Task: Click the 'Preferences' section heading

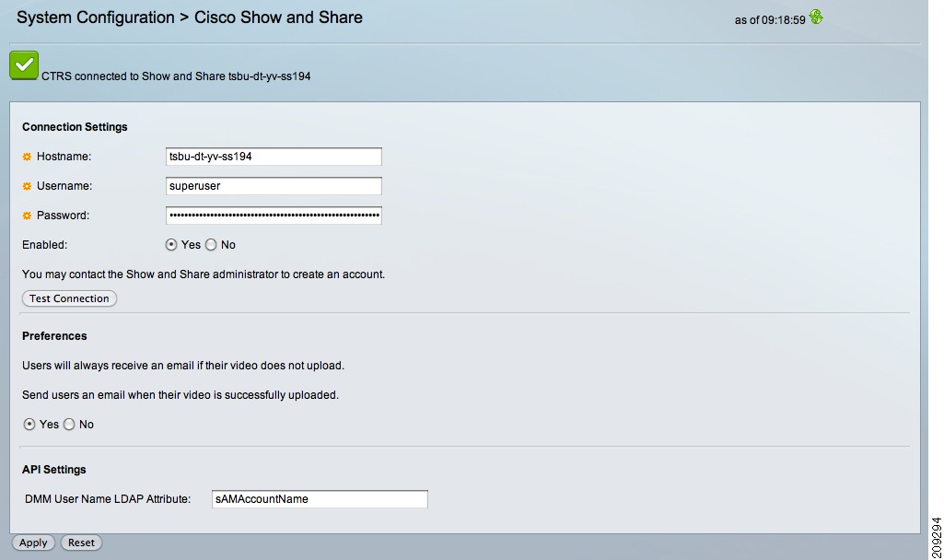Action: tap(54, 336)
